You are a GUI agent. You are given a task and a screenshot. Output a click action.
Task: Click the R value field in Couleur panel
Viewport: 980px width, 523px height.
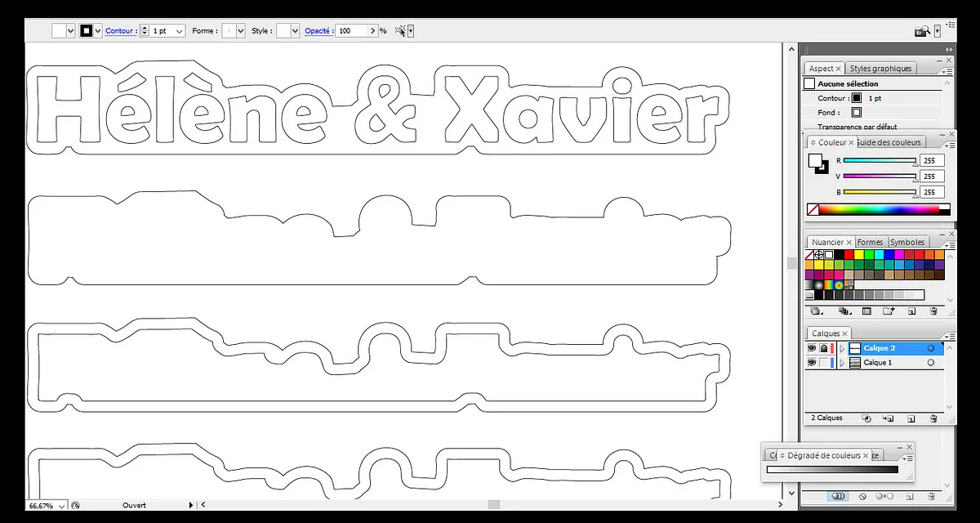pos(931,161)
